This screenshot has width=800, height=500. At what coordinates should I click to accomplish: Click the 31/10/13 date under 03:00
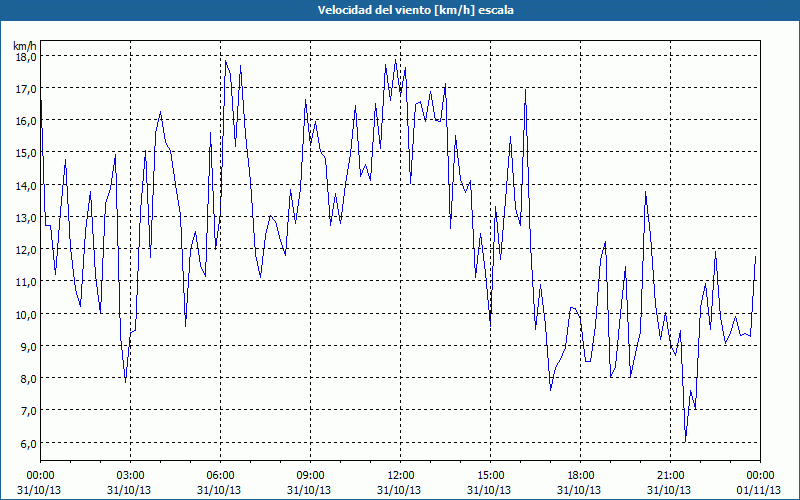[x=129, y=490]
